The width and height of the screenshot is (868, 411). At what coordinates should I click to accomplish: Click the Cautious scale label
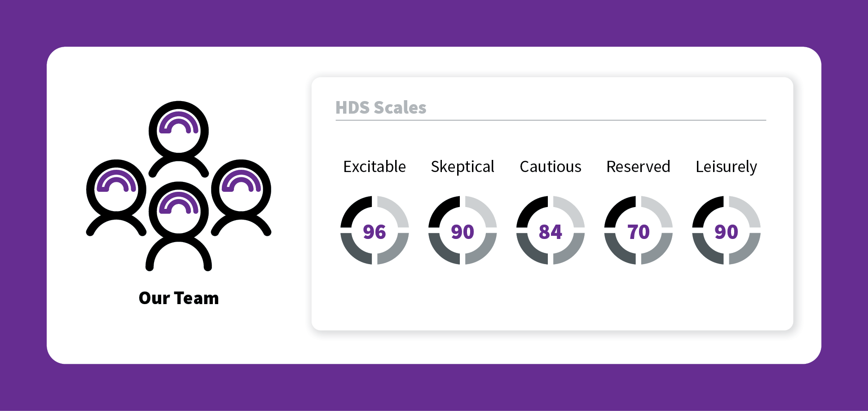(551, 167)
